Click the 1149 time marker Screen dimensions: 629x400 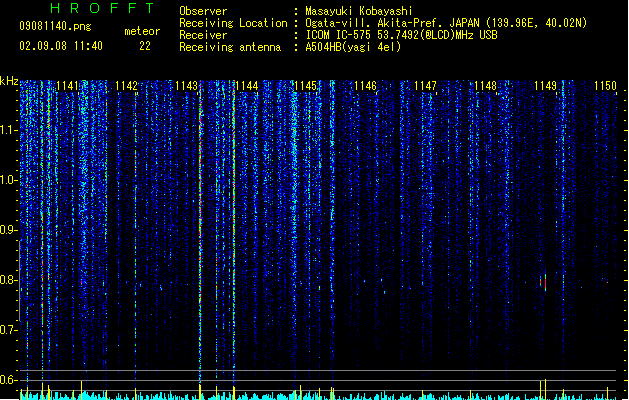click(x=546, y=86)
